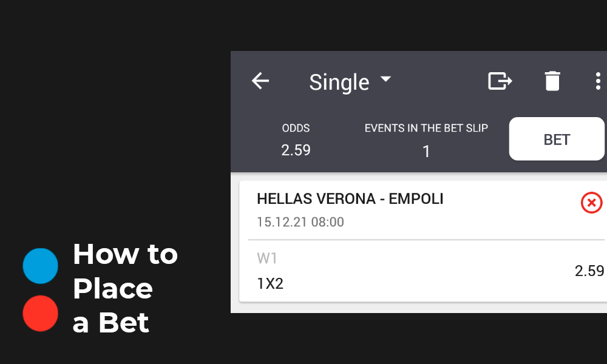Tap the ODDS value in the summary bar
The width and height of the screenshot is (607, 364).
point(296,150)
